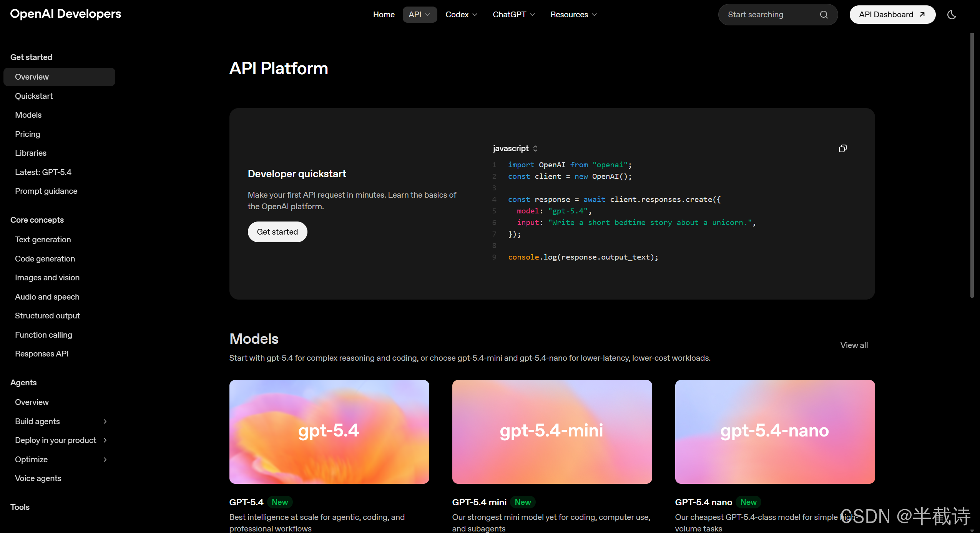Viewport: 980px width, 533px height.
Task: Open the javascript language selector
Action: pyautogui.click(x=515, y=148)
